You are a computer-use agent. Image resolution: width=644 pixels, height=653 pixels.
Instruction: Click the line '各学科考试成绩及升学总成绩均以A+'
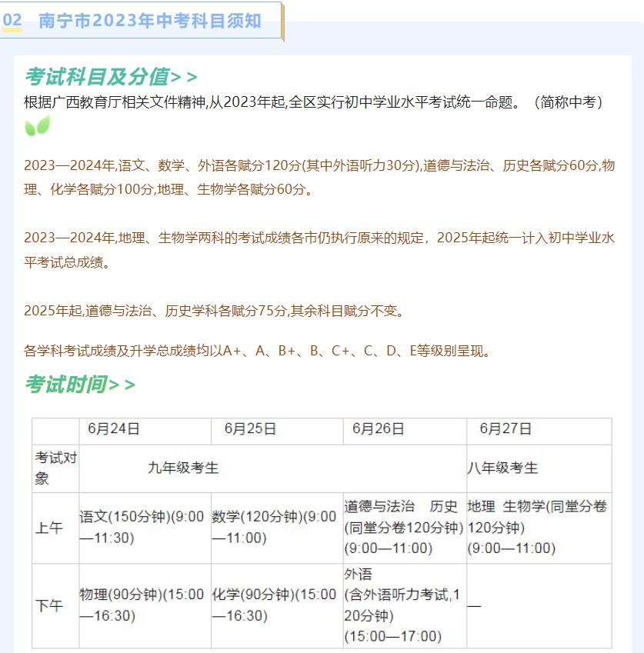point(258,351)
